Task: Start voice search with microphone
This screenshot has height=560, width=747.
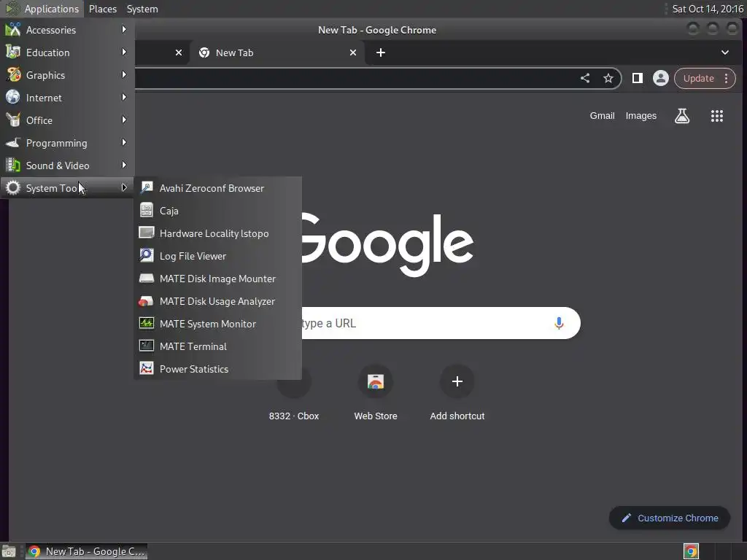Action: pos(559,323)
